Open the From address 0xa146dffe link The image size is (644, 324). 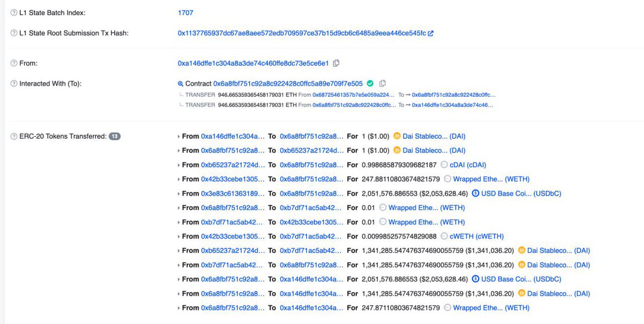253,63
